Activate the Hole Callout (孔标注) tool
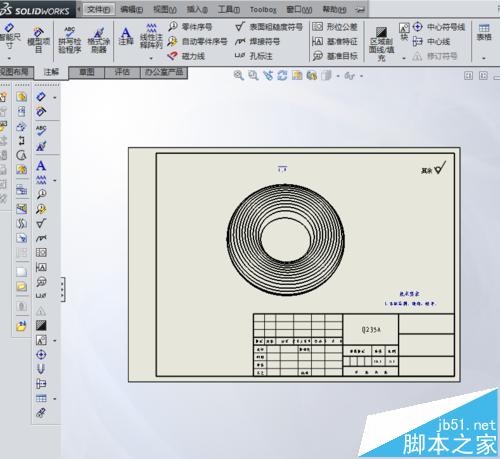The width and height of the screenshot is (500, 459). (x=253, y=56)
